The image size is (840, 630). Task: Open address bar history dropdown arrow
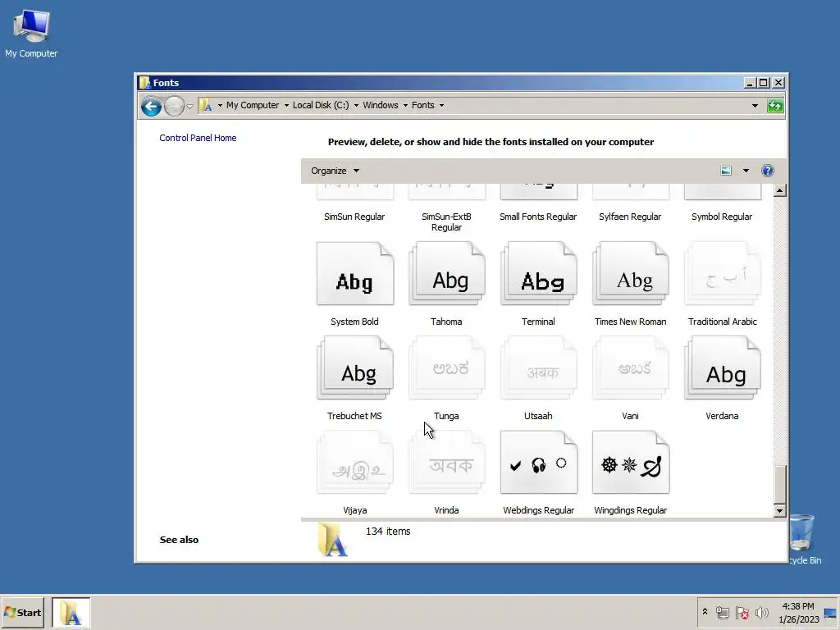[756, 106]
